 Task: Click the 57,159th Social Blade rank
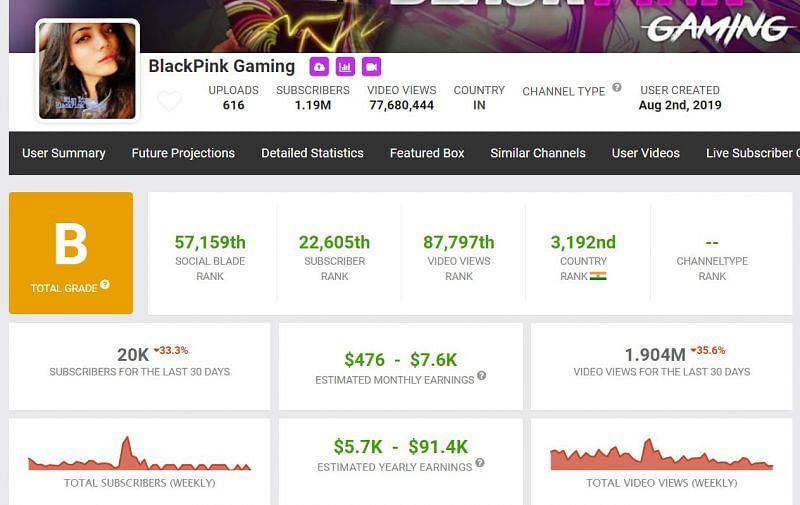click(210, 242)
